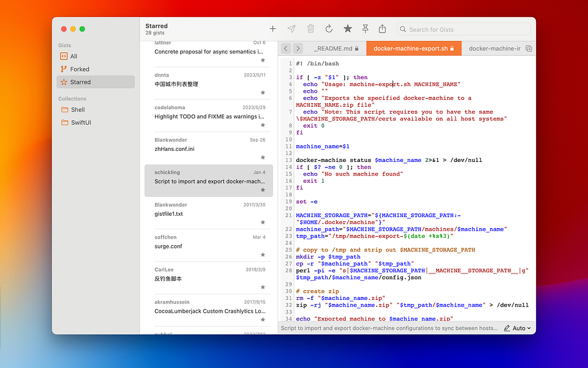Screen dimensions: 588x368
Task: Delete the selected gist using the trash icon
Action: [x=311, y=28]
